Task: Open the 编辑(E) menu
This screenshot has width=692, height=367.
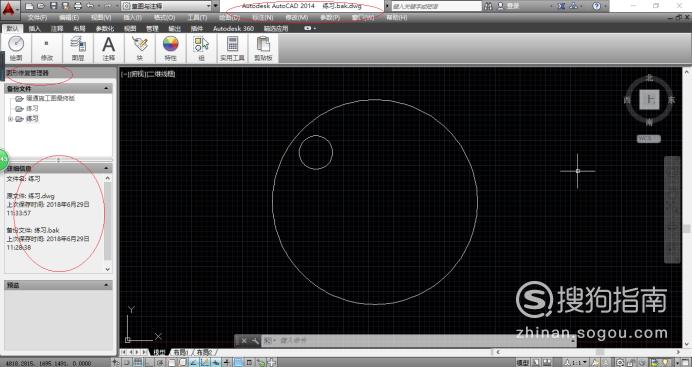Action: pyautogui.click(x=69, y=18)
